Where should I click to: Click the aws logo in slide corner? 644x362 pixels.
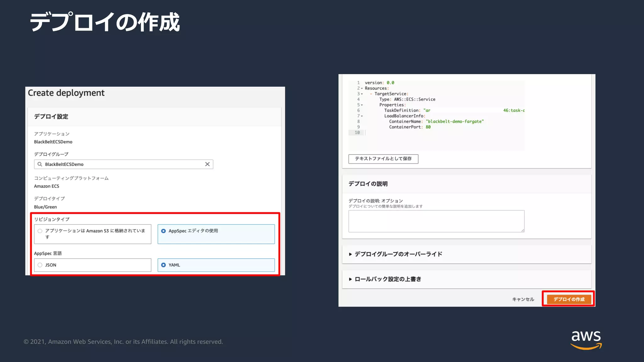(x=586, y=340)
